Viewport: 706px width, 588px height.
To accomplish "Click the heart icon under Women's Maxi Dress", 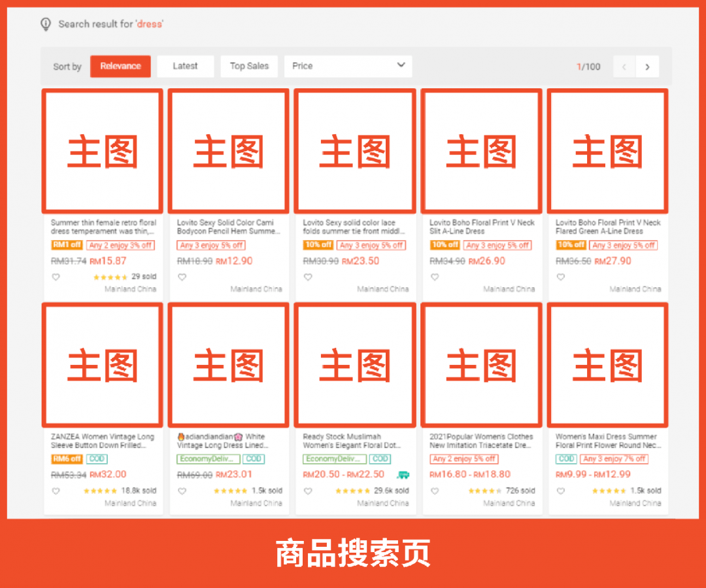I will 560,491.
